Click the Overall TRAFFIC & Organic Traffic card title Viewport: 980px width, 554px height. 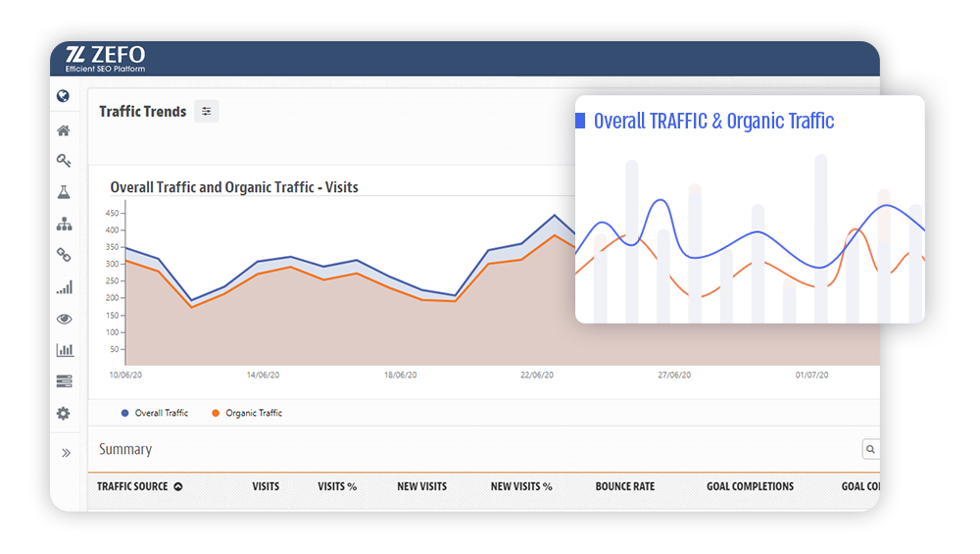pyautogui.click(x=713, y=121)
